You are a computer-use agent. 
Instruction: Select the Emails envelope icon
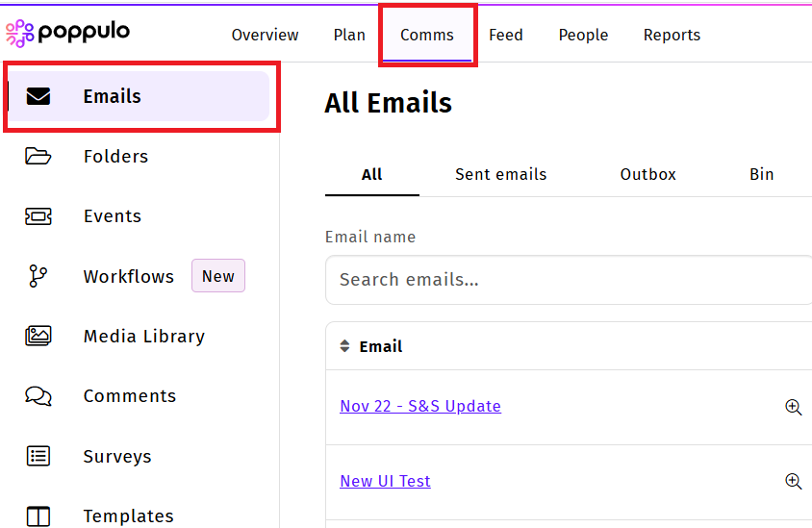point(38,96)
